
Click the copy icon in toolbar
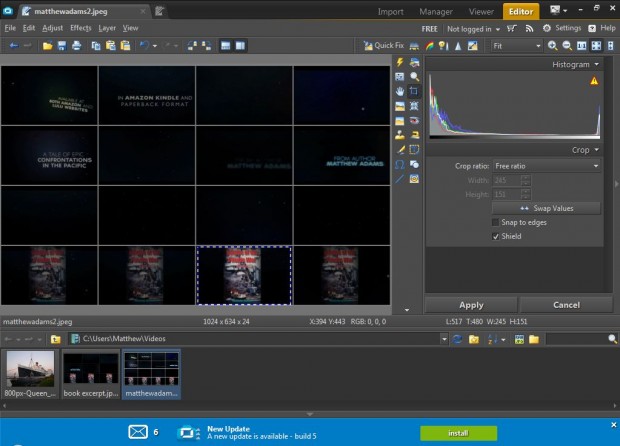click(x=96, y=46)
